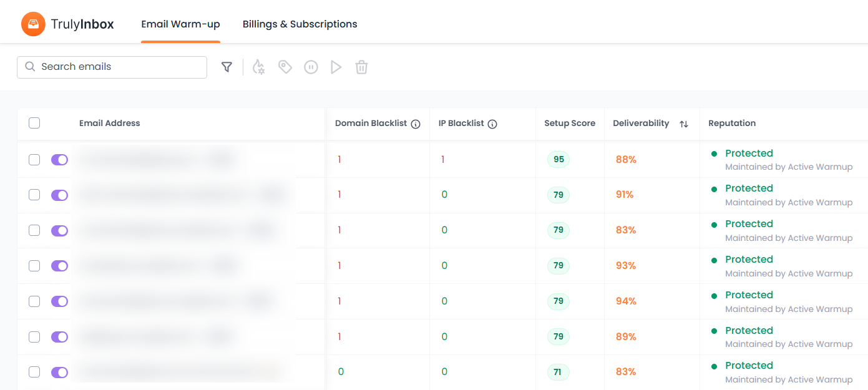Switch to Email Warm-up tab
The image size is (868, 390).
180,24
